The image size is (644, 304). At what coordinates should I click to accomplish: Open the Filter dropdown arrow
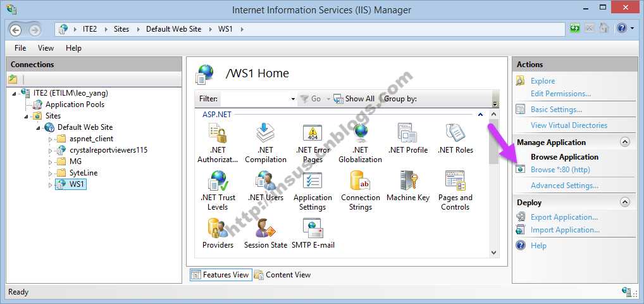click(293, 99)
